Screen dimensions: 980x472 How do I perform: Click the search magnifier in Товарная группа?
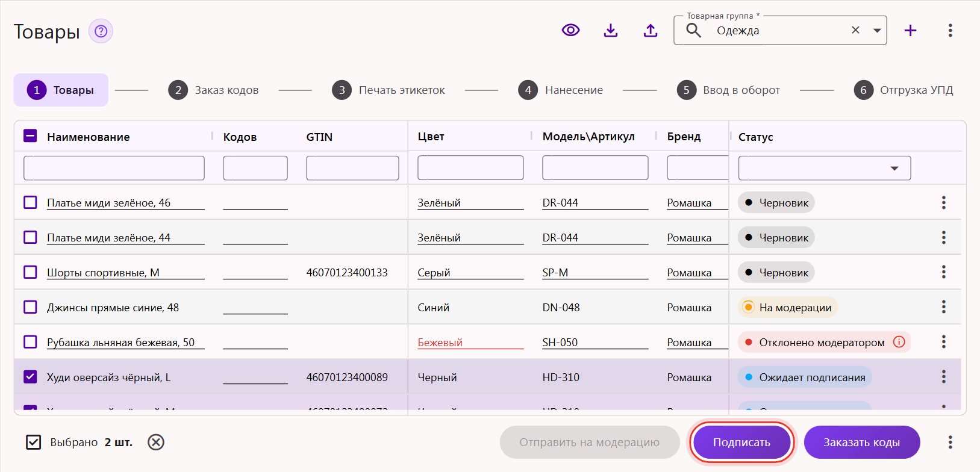coord(694,30)
